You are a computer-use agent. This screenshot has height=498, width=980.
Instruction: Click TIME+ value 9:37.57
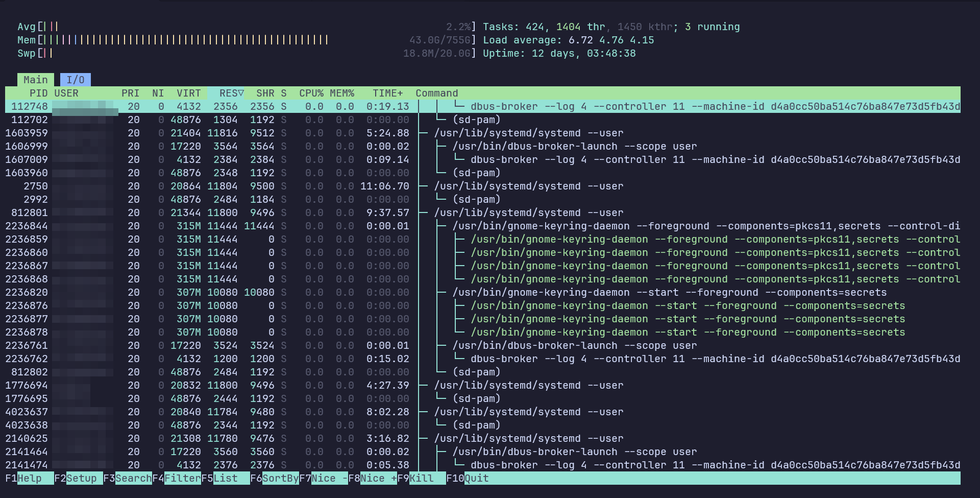[x=388, y=212]
